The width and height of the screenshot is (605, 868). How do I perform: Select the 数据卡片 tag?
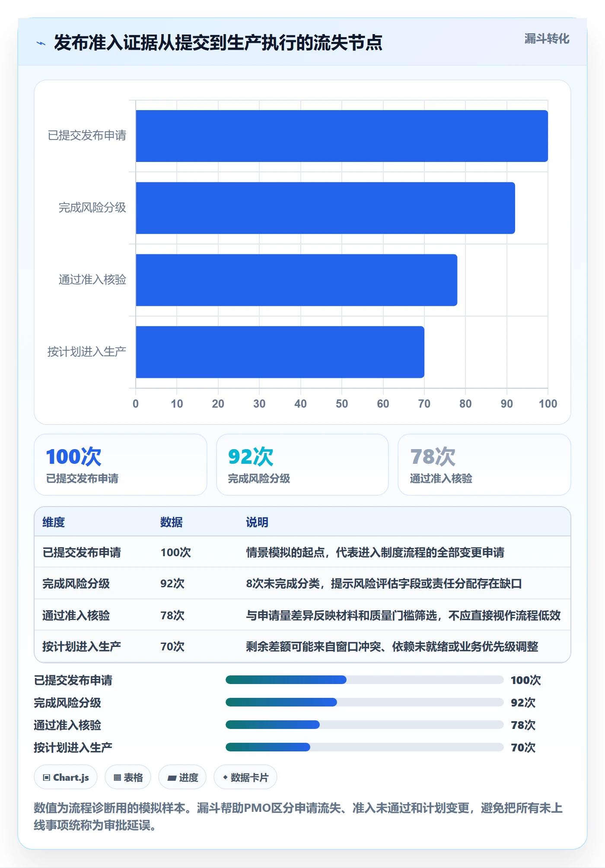click(245, 777)
